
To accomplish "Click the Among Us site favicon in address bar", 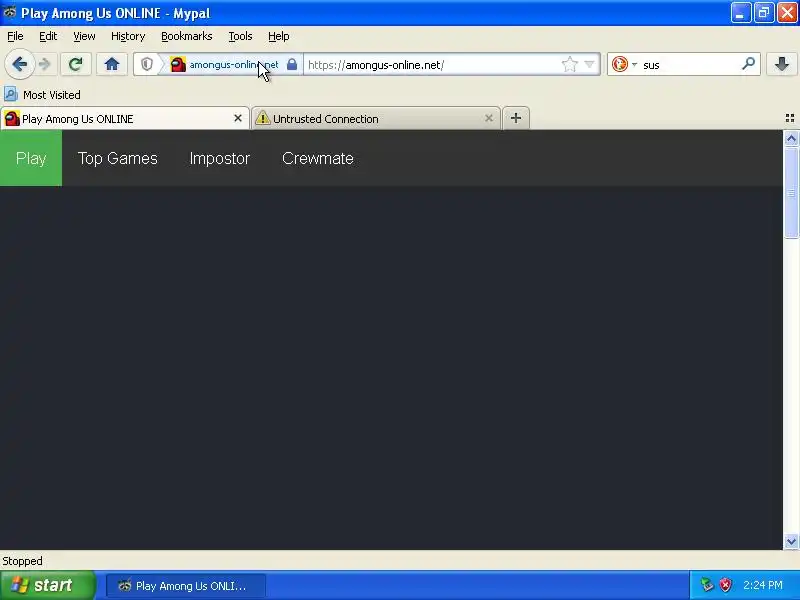I will 178,65.
